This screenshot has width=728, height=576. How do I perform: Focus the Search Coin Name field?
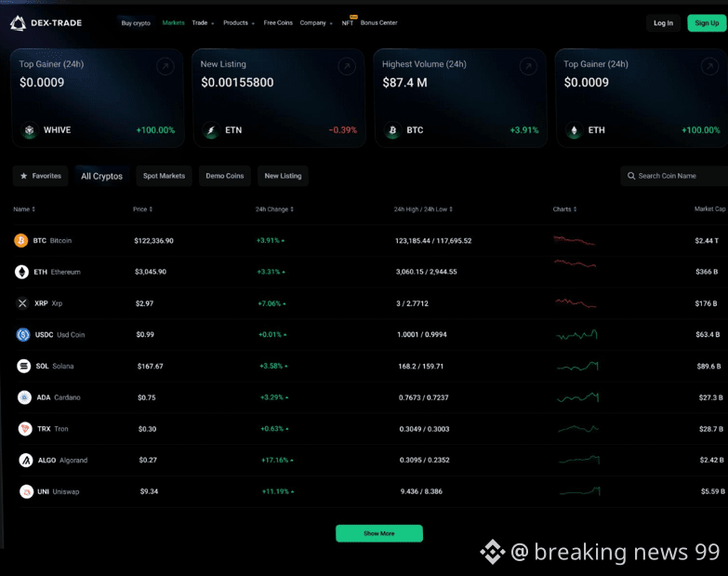click(674, 176)
